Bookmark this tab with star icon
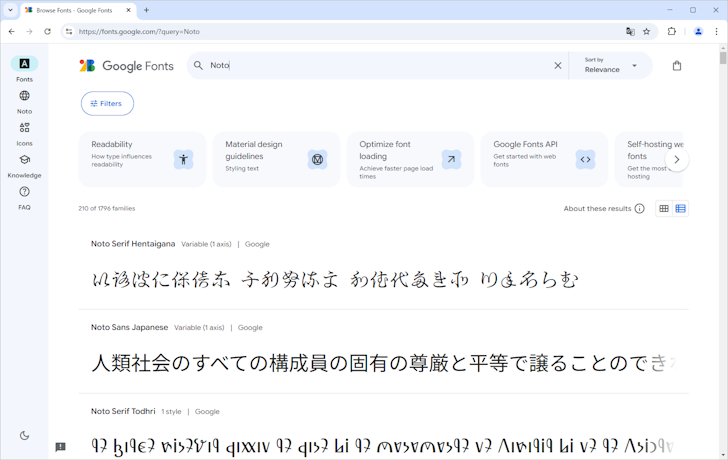This screenshot has height=460, width=728. click(x=646, y=32)
